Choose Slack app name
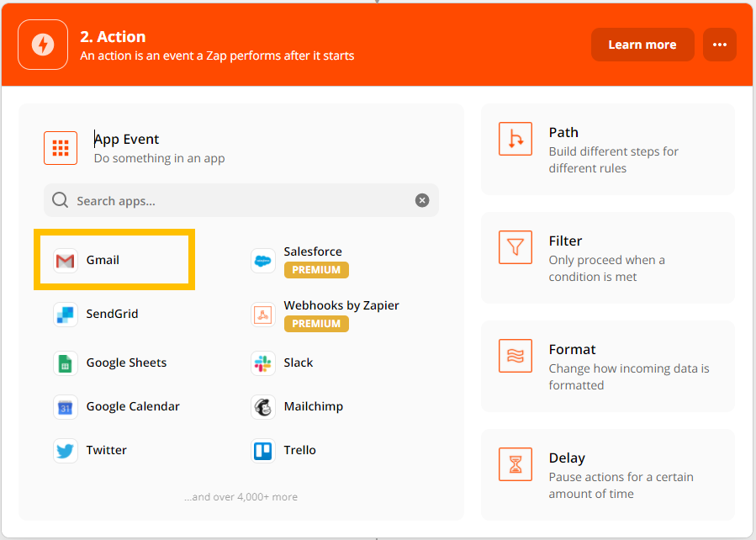This screenshot has height=540, width=756. [299, 363]
